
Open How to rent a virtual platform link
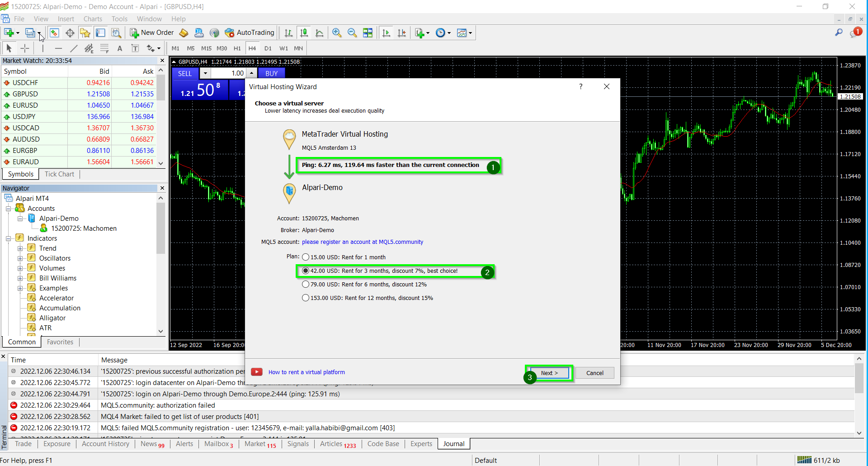pos(307,372)
